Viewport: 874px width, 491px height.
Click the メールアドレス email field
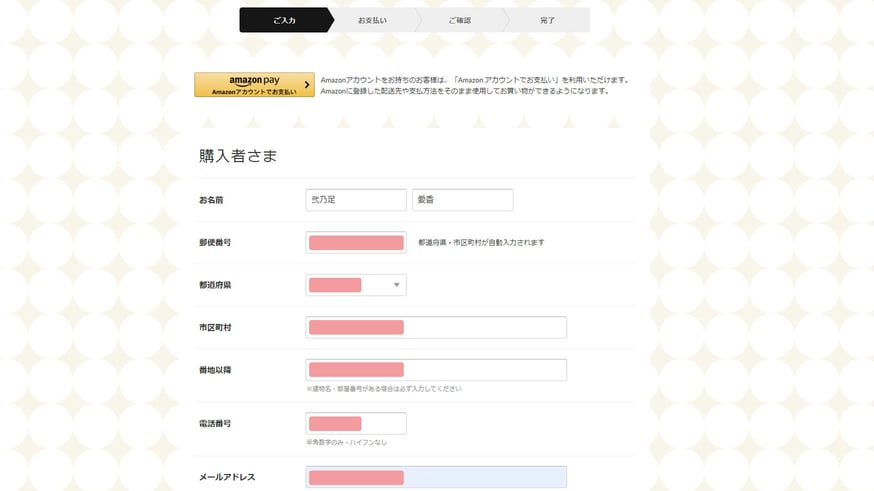pyautogui.click(x=436, y=477)
